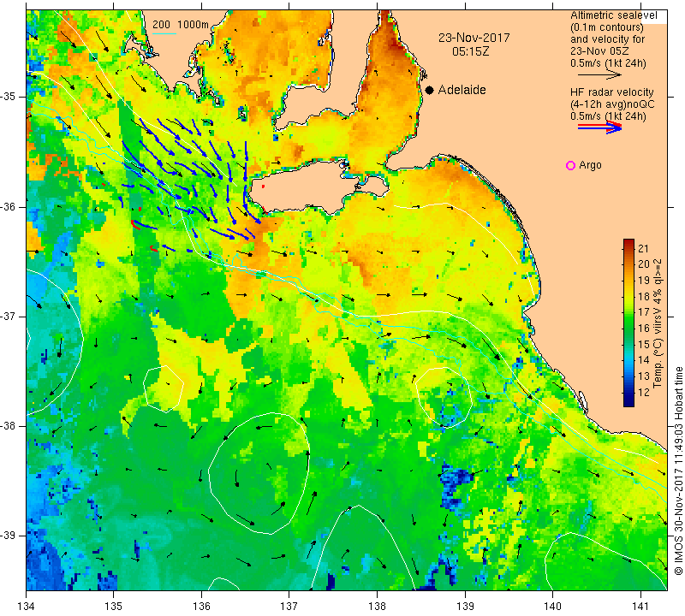The height and width of the screenshot is (616, 685).
Task: Click the date text 23-Nov-2017
Action: (474, 38)
